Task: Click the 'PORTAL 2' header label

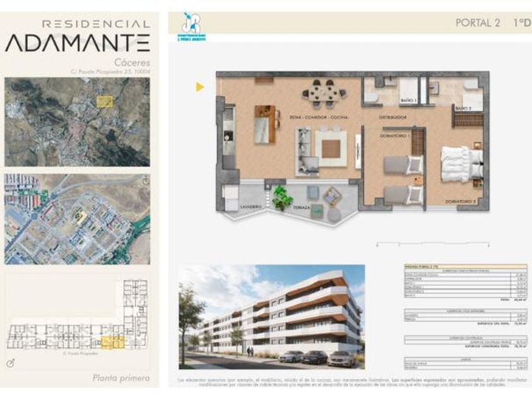Action: tap(478, 23)
